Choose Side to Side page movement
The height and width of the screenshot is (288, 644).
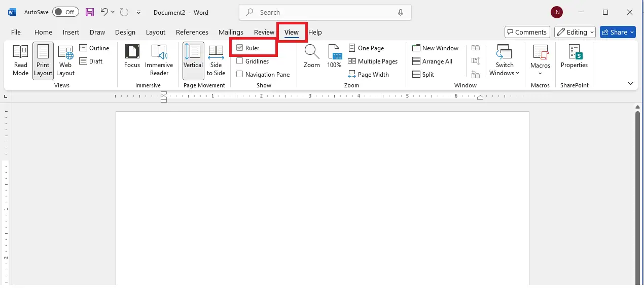[216, 60]
